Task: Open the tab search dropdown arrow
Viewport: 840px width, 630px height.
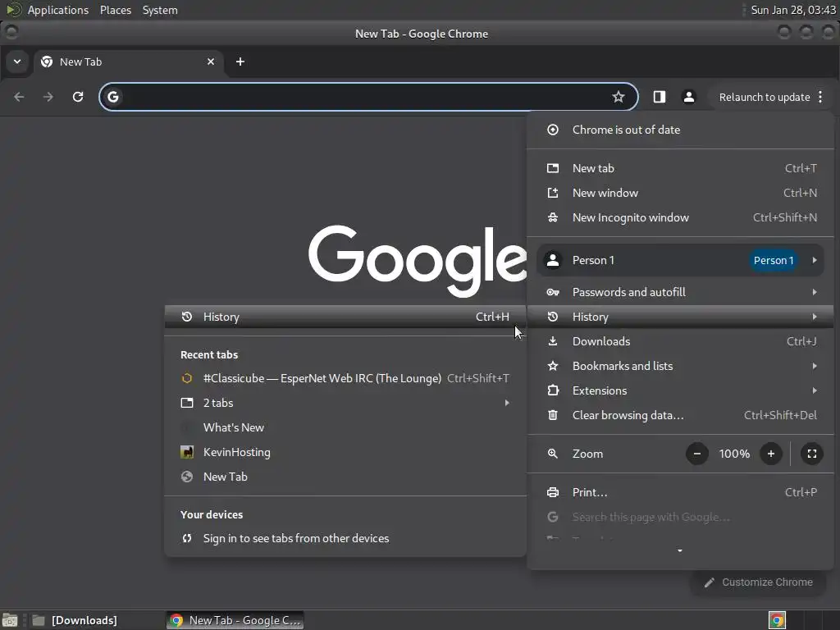Action: (x=17, y=62)
